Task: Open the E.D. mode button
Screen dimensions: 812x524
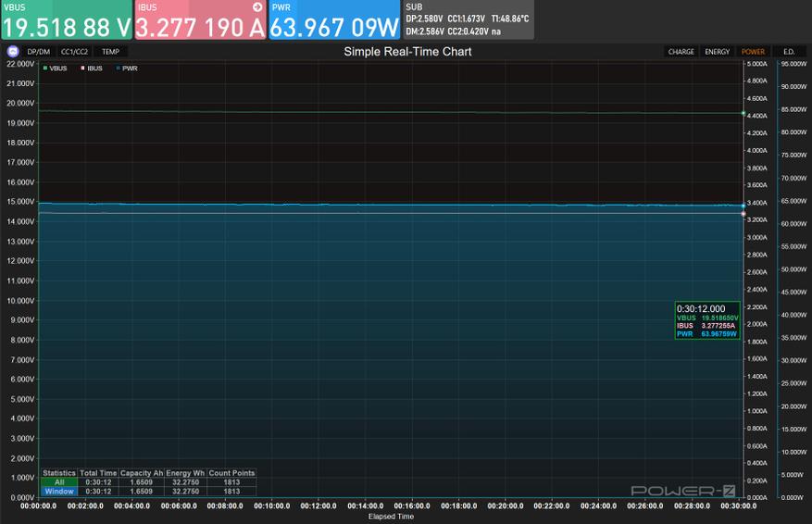Action: coord(789,52)
